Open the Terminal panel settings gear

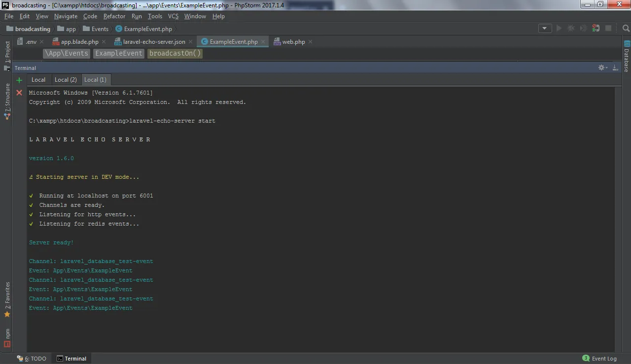point(602,67)
